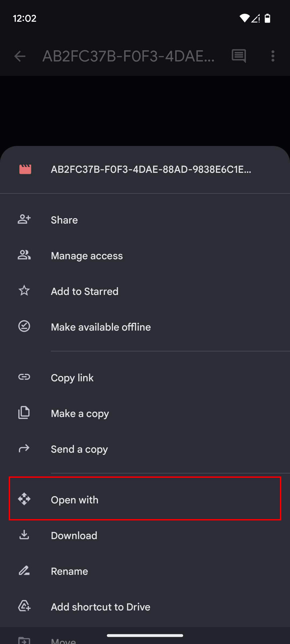Tap the red video file icon
290x644 pixels.
click(25, 169)
